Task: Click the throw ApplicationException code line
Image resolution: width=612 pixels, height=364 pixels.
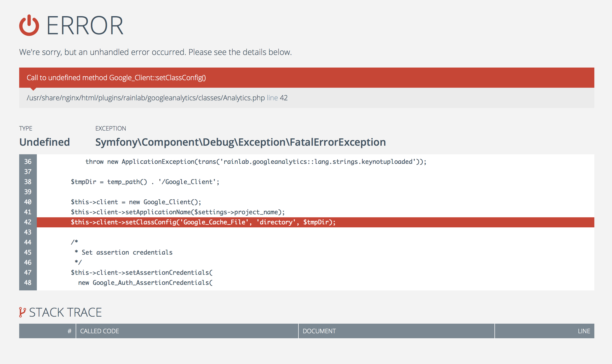Action: [x=256, y=162]
